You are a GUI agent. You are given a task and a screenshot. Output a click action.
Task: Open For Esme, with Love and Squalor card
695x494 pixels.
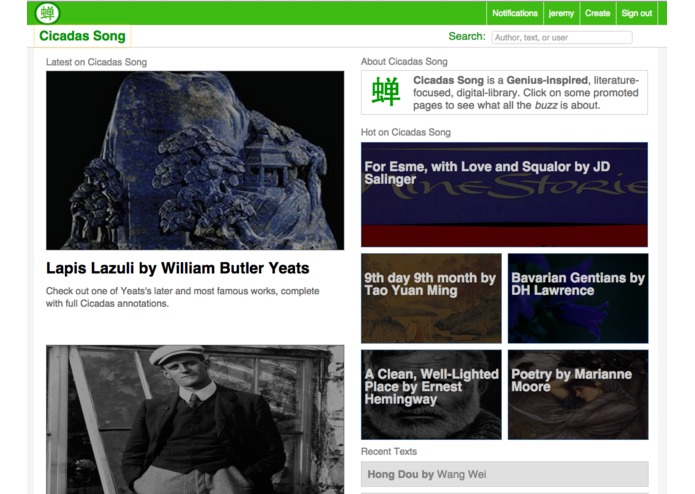pos(504,194)
